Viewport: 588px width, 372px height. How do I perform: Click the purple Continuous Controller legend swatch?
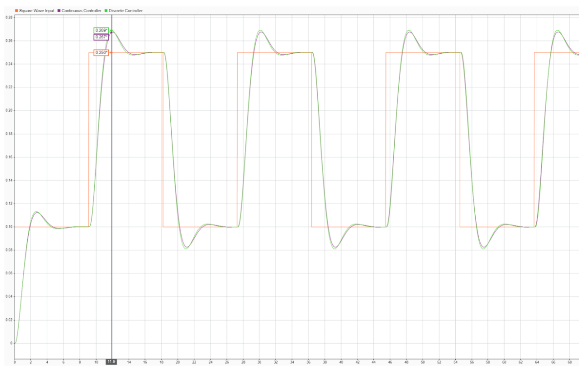pos(59,10)
